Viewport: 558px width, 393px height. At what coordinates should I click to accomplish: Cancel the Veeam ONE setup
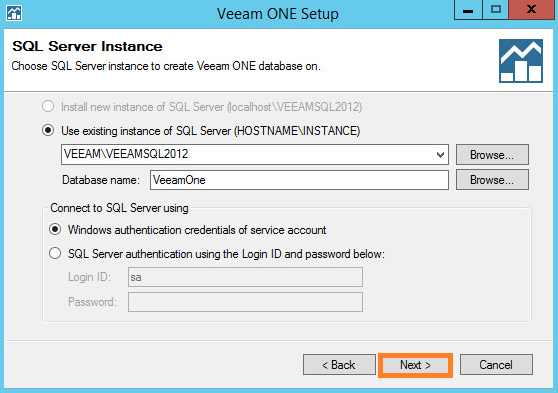tap(496, 365)
